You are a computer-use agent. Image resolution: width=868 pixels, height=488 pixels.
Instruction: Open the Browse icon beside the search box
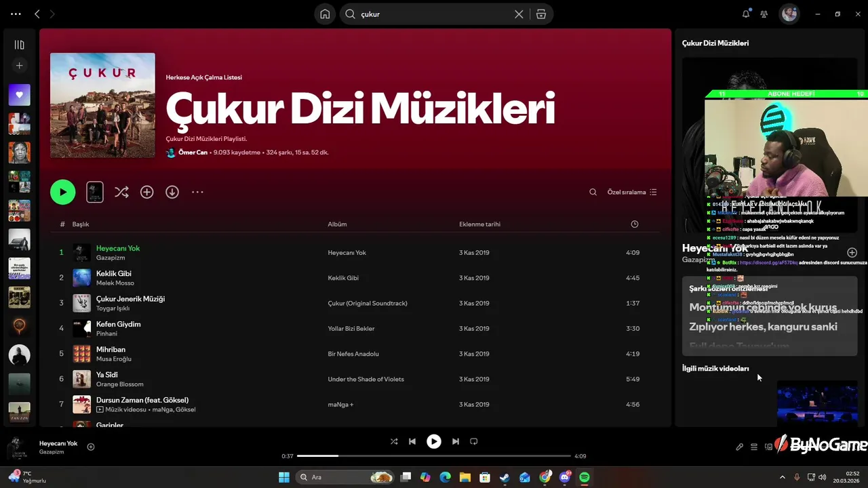(541, 14)
